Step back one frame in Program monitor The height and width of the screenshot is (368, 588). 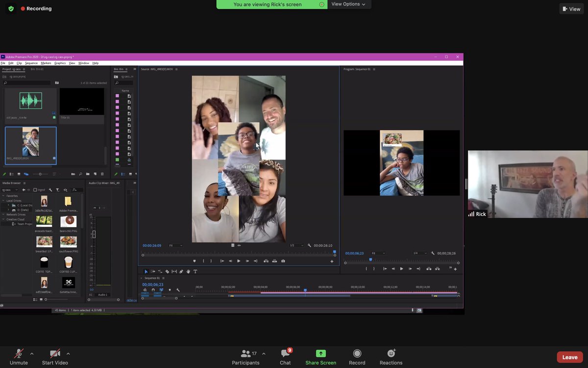coord(393,268)
